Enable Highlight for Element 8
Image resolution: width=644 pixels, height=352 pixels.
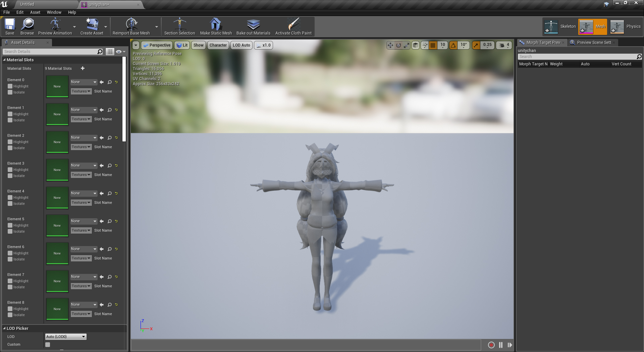(10, 309)
